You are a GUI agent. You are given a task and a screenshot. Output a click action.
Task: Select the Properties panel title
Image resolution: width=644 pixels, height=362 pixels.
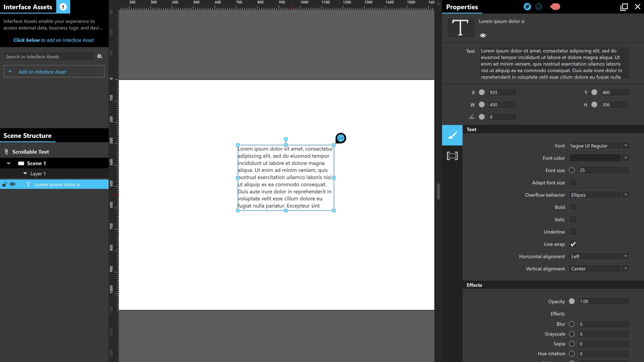pyautogui.click(x=462, y=7)
